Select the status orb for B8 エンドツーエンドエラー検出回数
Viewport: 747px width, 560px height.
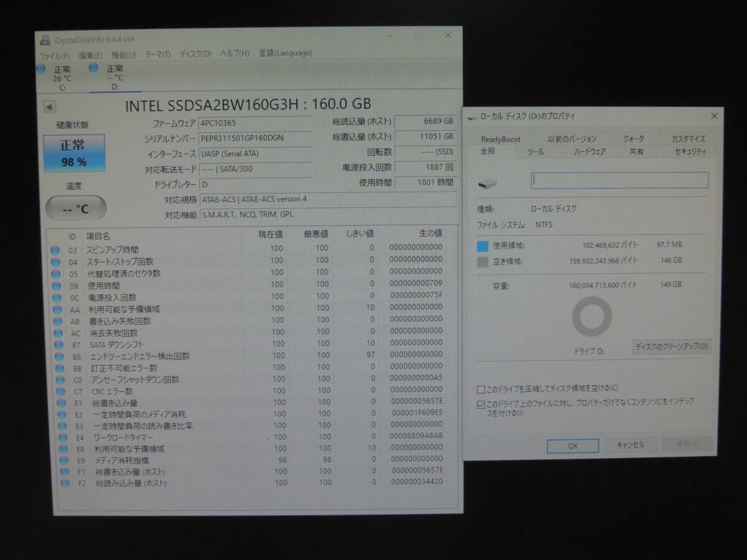click(x=59, y=357)
